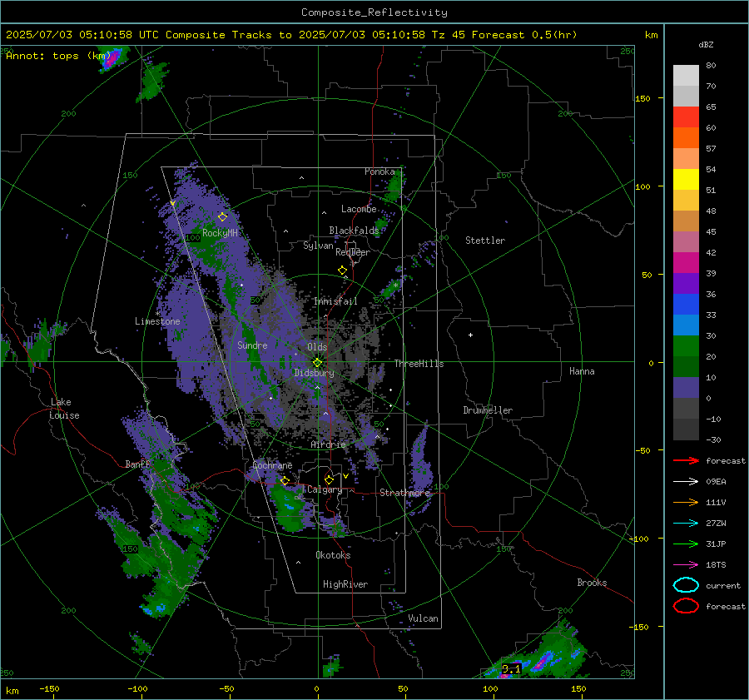Click the Lake Louise location label

coord(64,409)
